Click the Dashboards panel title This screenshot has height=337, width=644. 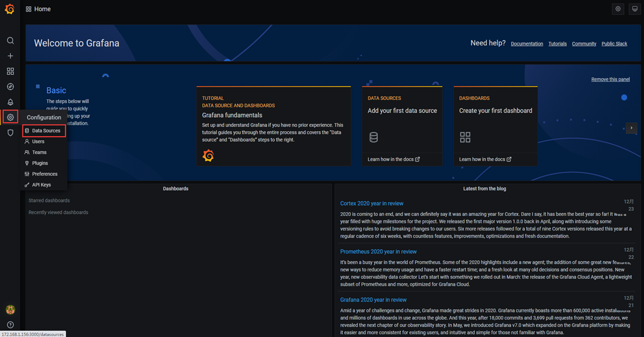coord(175,188)
